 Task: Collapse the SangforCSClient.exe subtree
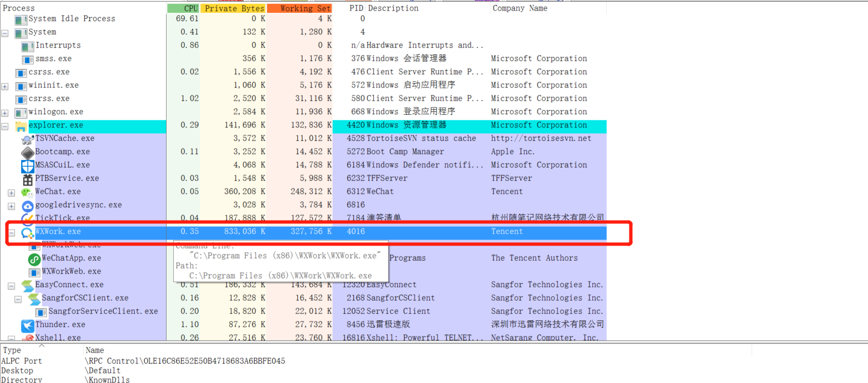[x=18, y=299]
